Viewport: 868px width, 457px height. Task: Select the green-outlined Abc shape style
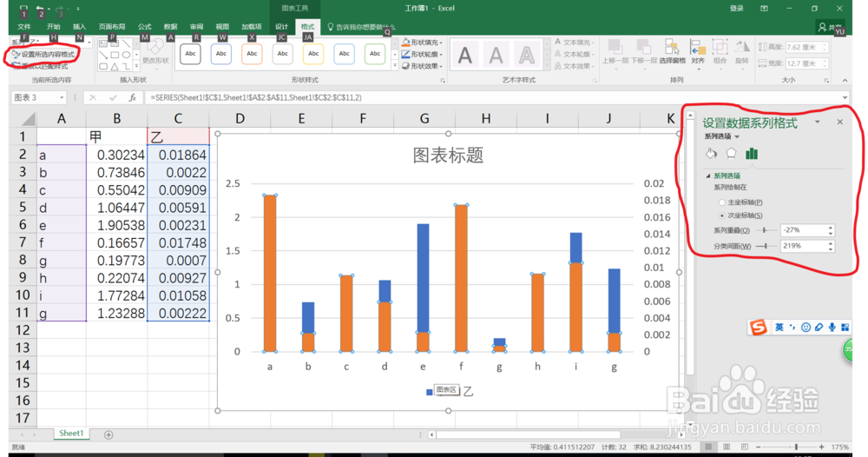[x=375, y=54]
